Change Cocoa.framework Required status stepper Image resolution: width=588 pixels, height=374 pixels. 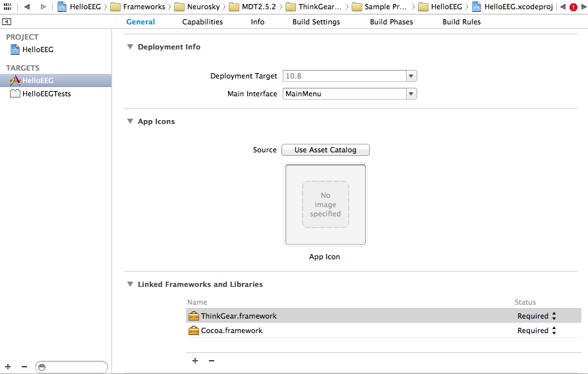(x=554, y=330)
